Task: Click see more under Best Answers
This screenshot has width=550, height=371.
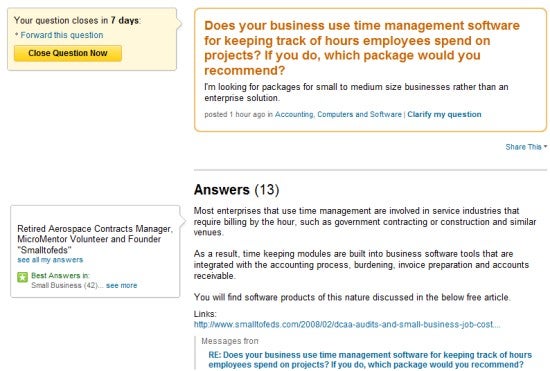Action: pyautogui.click(x=121, y=285)
